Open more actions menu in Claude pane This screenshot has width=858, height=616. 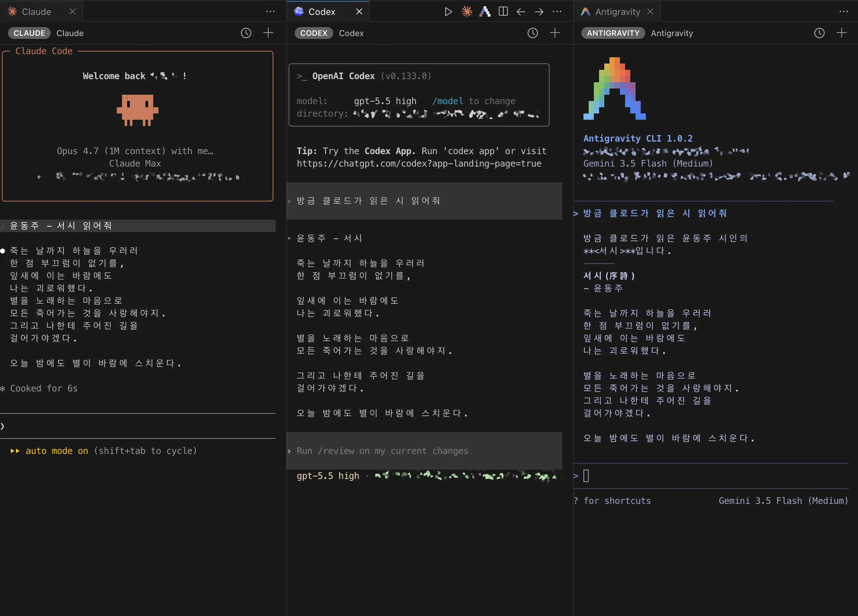pyautogui.click(x=270, y=12)
